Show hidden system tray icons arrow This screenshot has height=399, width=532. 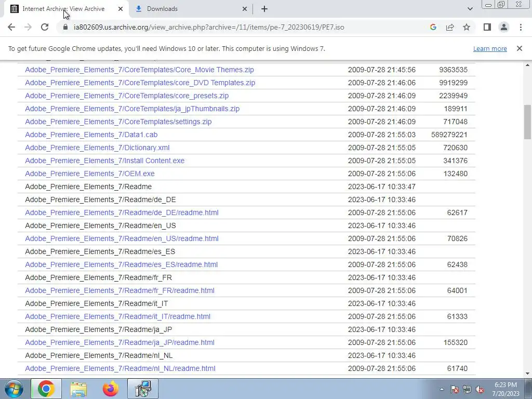tap(442, 390)
